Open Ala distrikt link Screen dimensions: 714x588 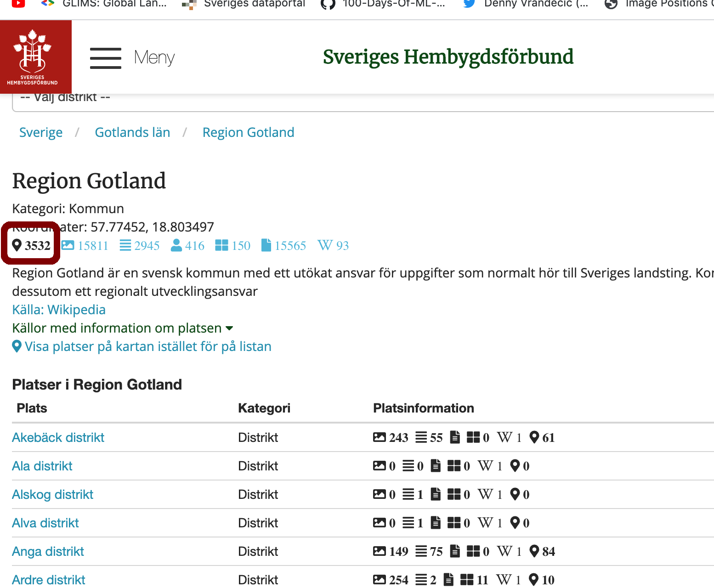[x=42, y=466]
